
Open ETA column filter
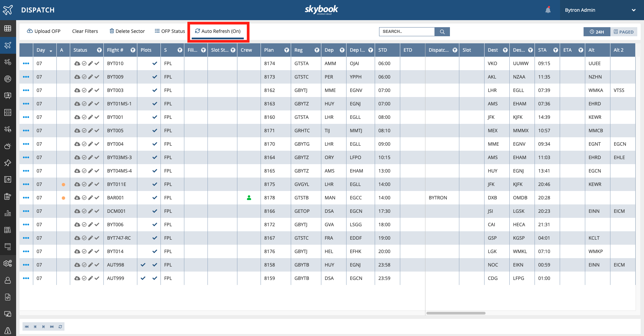[581, 50]
